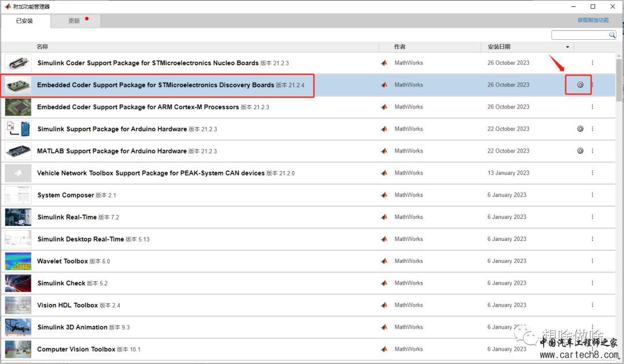
Task: Select MATLAB Support Package for Arduino Hardware
Action: tap(127, 151)
